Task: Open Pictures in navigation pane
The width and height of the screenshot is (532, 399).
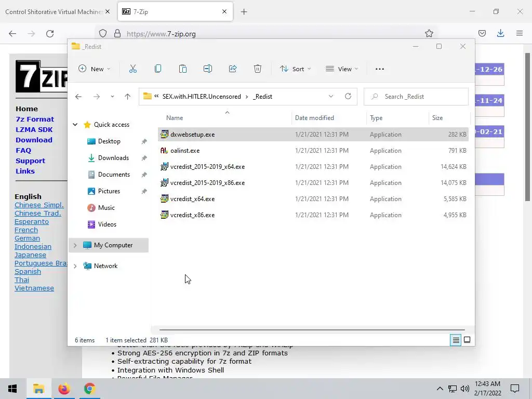Action: tap(109, 191)
